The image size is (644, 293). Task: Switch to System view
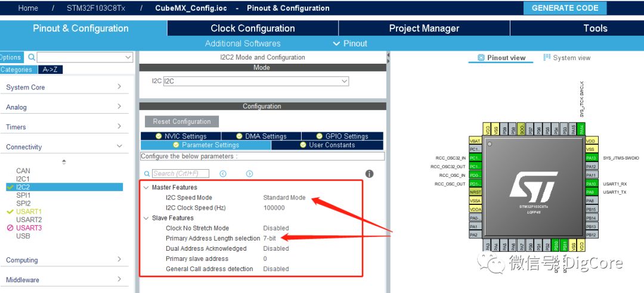(x=567, y=58)
